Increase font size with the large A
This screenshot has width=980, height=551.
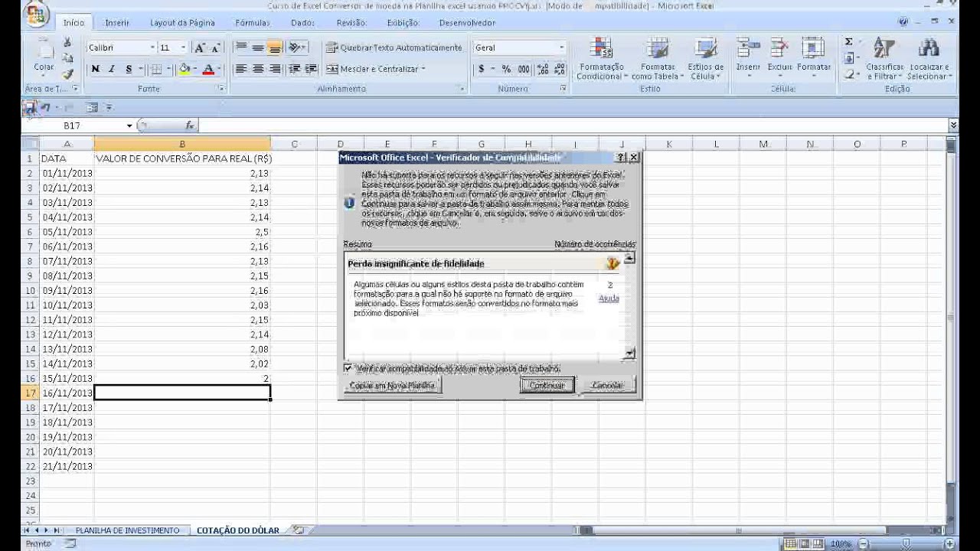coord(199,47)
